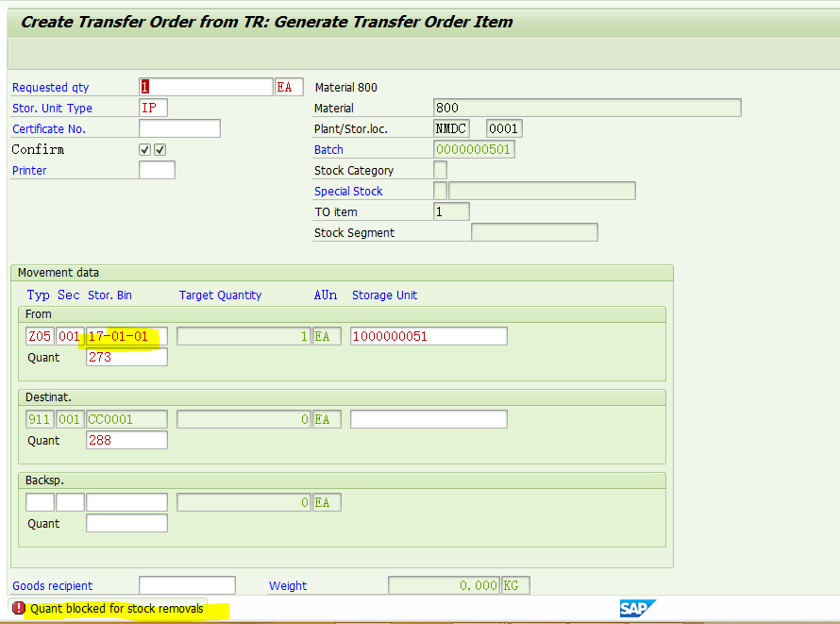
Task: Click the 'Quant blocked for stock removals' message
Action: 117,609
